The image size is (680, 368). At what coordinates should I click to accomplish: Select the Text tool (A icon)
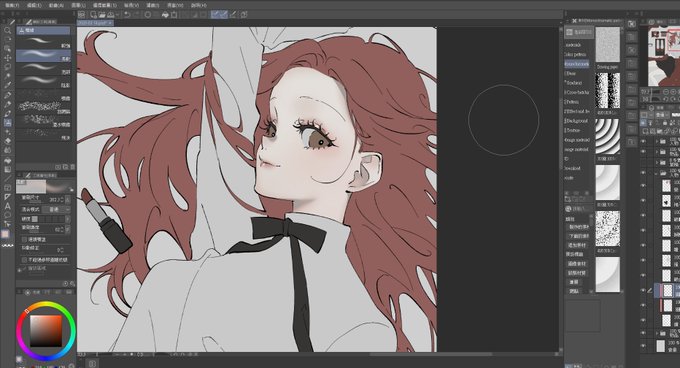tap(7, 206)
